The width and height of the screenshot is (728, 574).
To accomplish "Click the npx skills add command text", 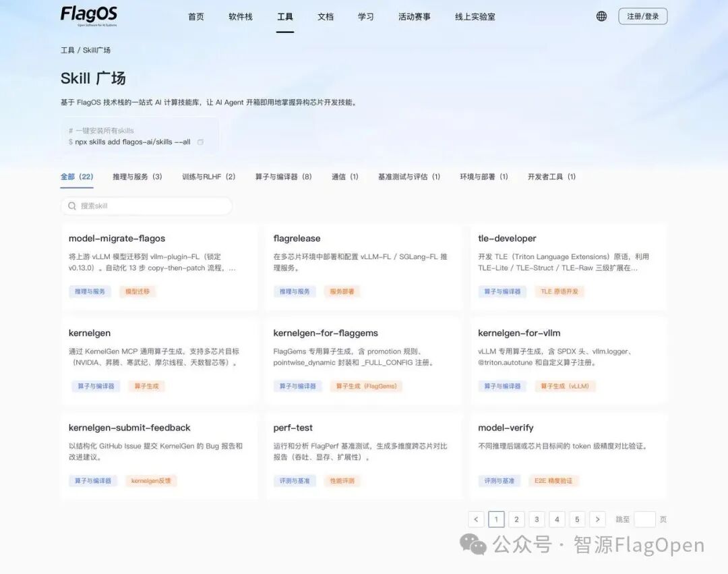I will [133, 142].
